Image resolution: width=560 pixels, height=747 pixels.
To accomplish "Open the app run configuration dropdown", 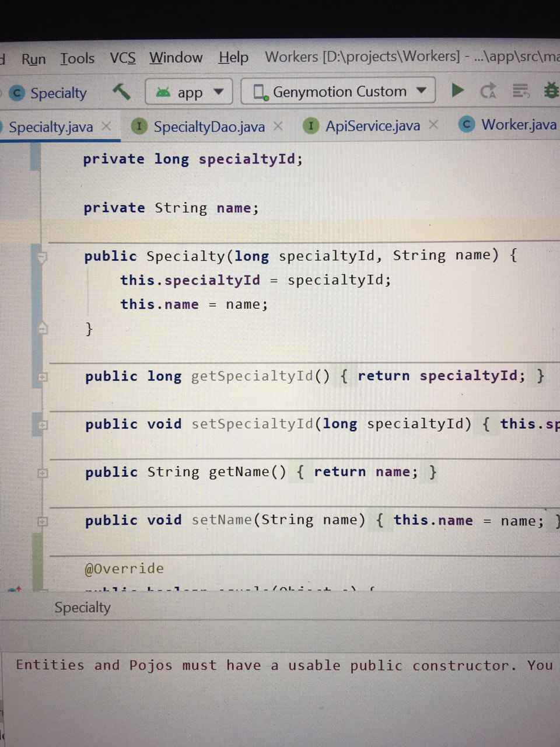I will pos(188,92).
